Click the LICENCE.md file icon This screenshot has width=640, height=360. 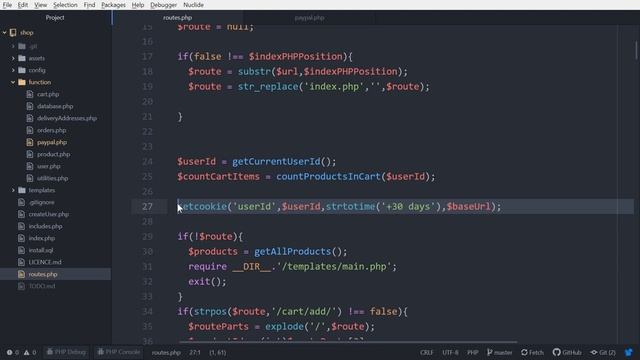(x=22, y=262)
